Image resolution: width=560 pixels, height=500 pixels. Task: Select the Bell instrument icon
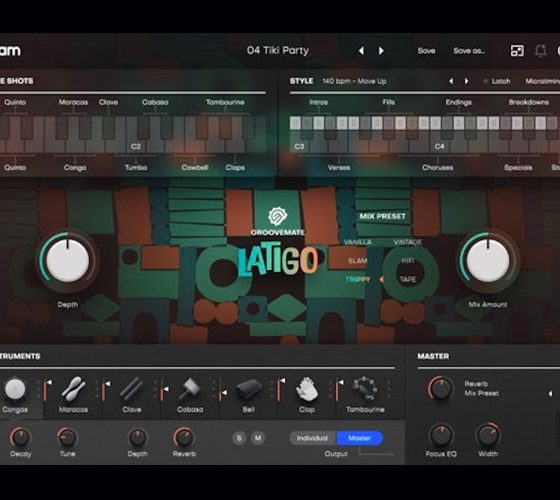point(249,390)
